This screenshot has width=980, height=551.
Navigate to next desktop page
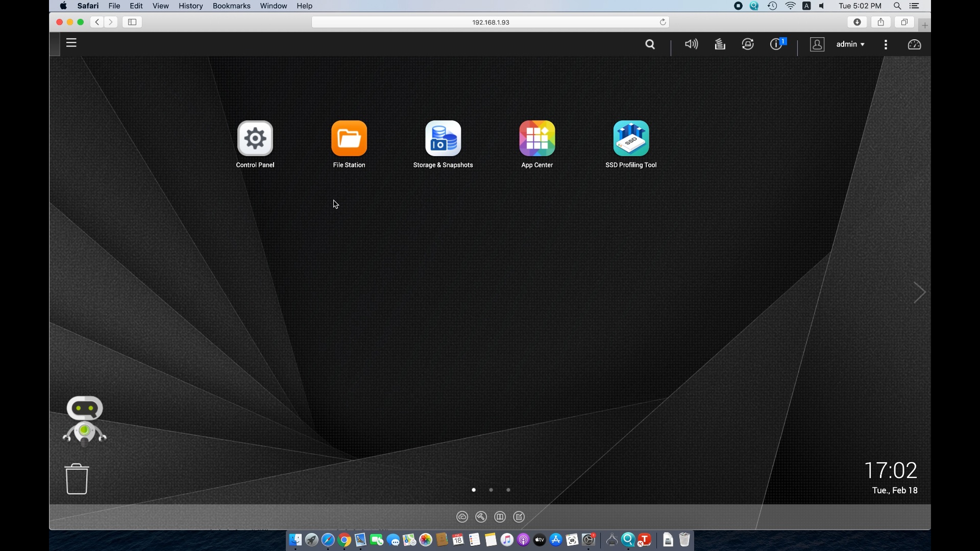[x=919, y=291]
